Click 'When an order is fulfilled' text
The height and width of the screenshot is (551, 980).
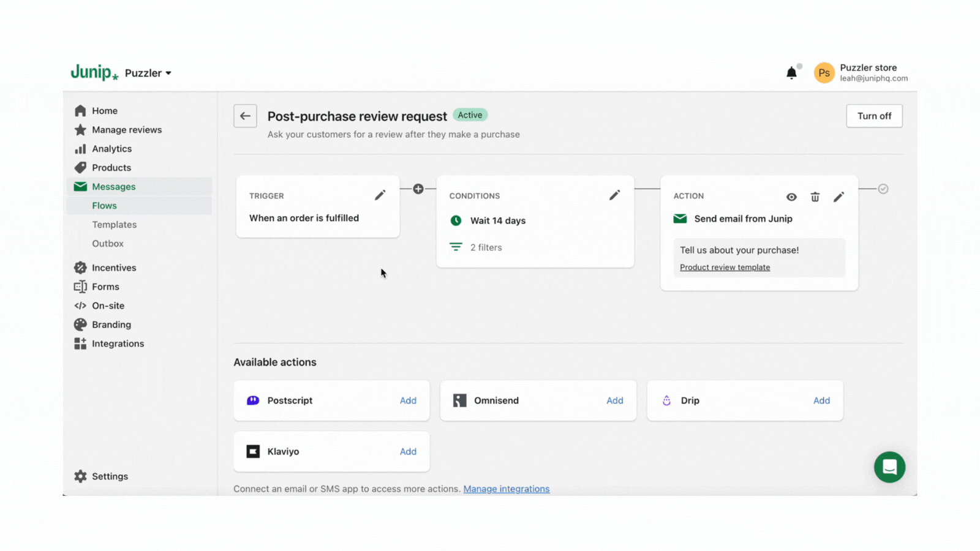click(x=304, y=218)
